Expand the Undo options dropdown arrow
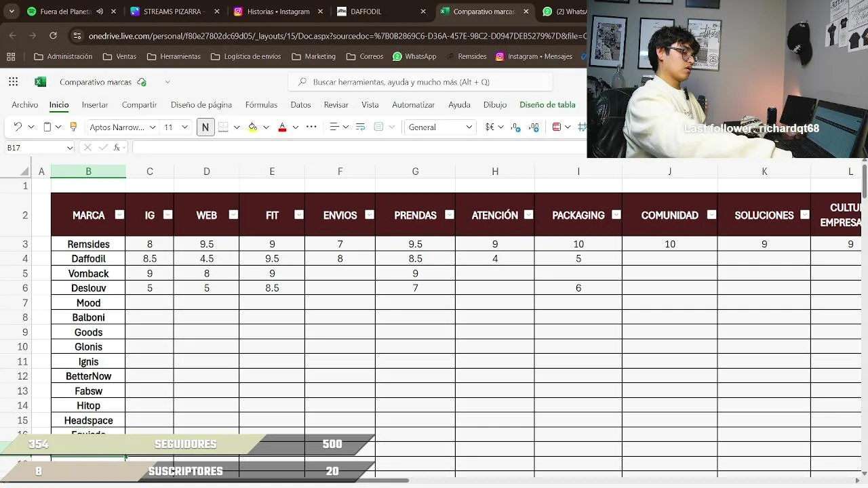 tap(31, 127)
